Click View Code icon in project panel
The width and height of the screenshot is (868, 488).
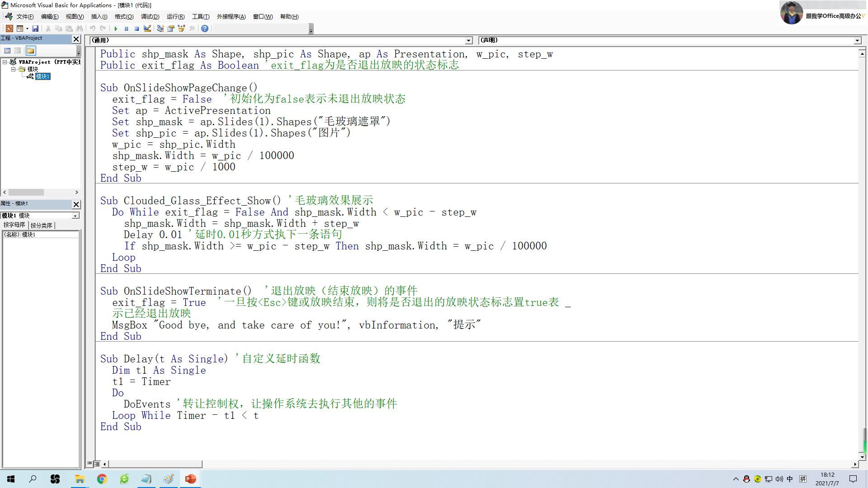click(x=7, y=51)
